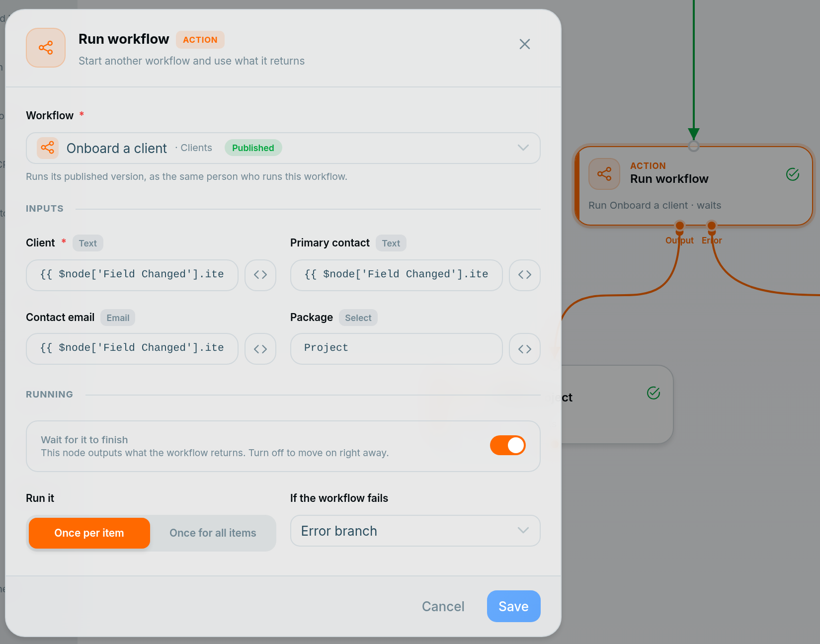Turn off Wait for it to finish
Viewport: 820px width, 644px height.
click(507, 445)
